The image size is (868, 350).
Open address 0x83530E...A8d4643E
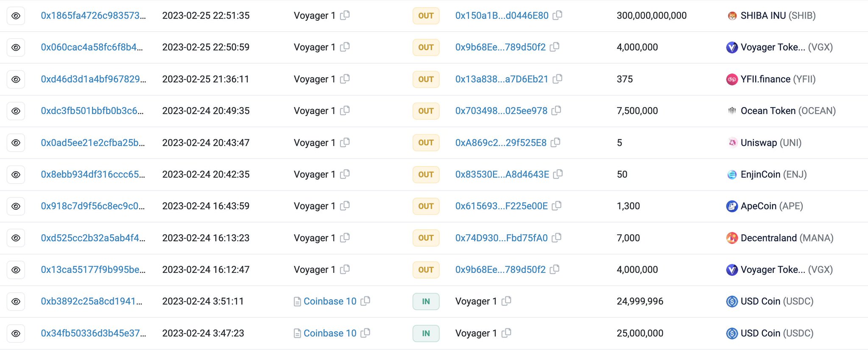pos(502,174)
